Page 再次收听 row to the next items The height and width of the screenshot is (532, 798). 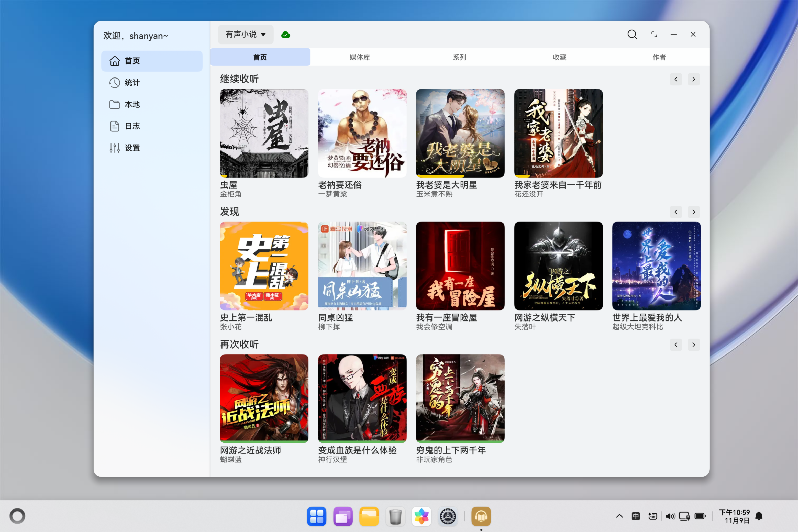point(693,345)
